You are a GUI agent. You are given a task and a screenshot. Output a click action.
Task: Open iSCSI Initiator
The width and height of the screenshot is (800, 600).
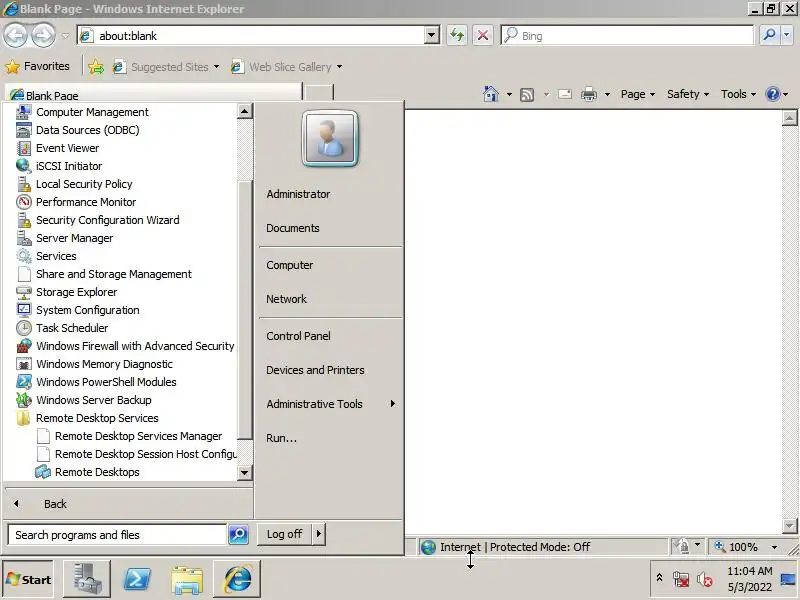click(x=59, y=166)
